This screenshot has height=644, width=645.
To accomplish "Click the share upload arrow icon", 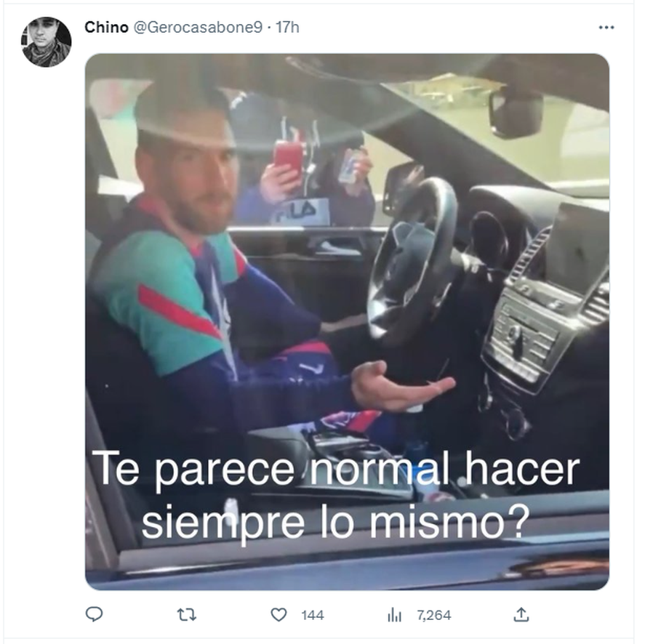I will tap(521, 614).
